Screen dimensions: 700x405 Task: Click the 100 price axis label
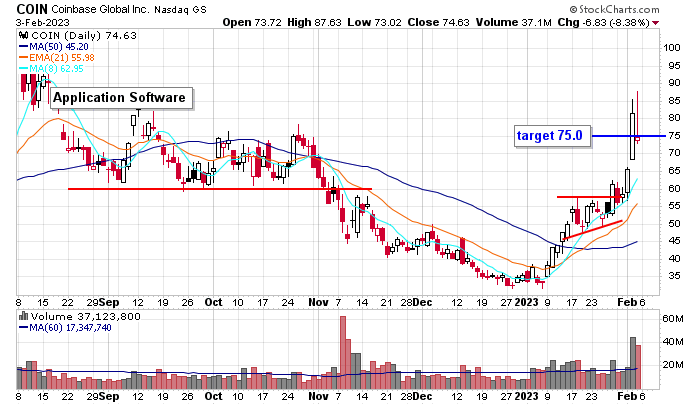pos(671,48)
